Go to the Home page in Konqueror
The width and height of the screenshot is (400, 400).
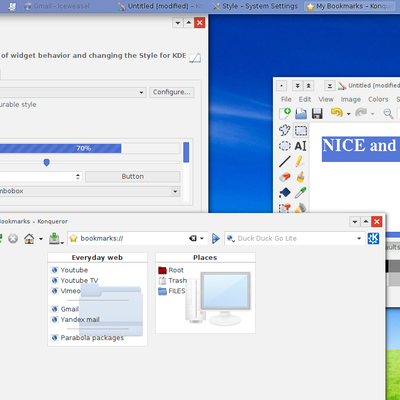[29, 238]
